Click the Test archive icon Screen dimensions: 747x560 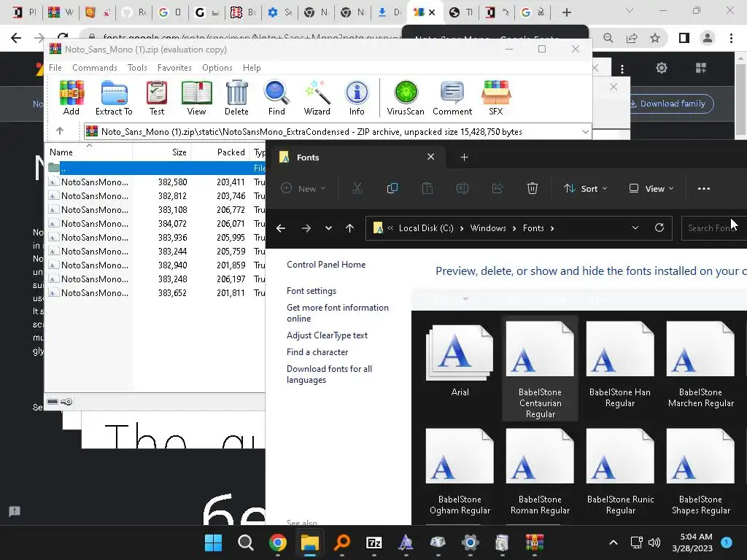tap(157, 98)
